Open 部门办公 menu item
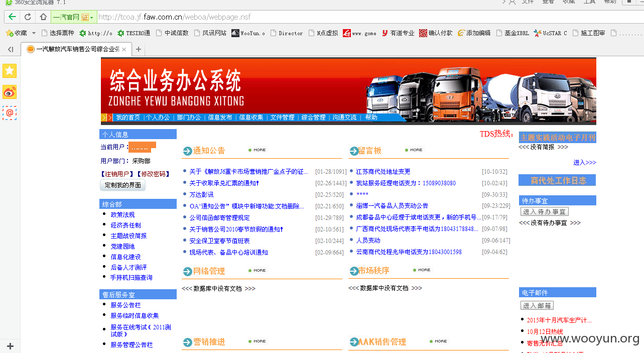This screenshot has width=644, height=353. point(189,117)
